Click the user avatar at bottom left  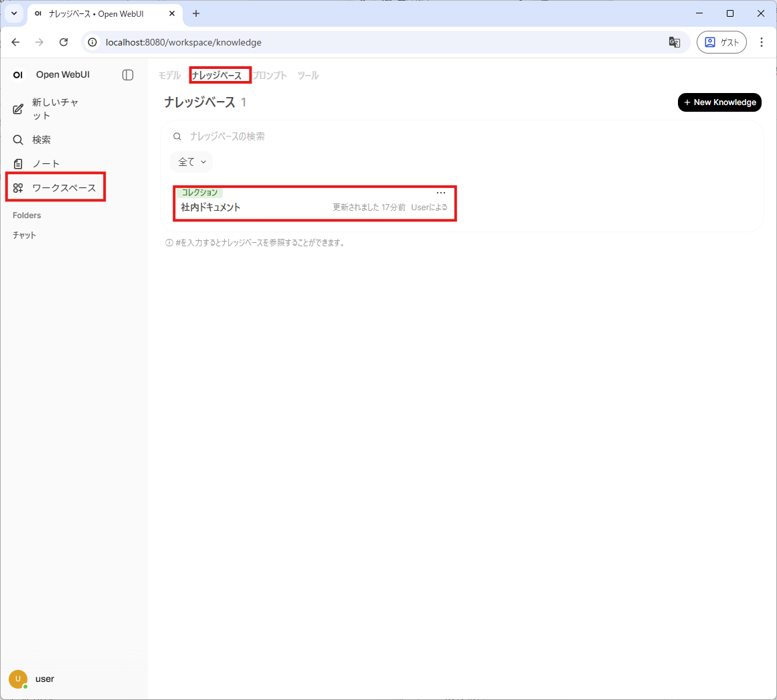(18, 679)
